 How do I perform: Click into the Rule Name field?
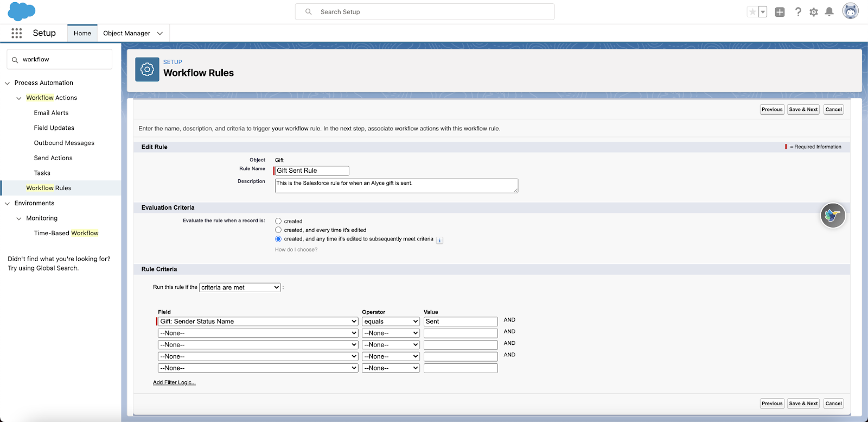click(x=312, y=171)
